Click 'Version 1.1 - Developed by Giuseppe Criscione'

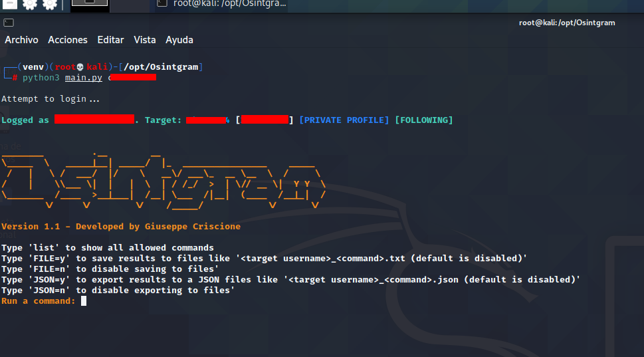[121, 226]
